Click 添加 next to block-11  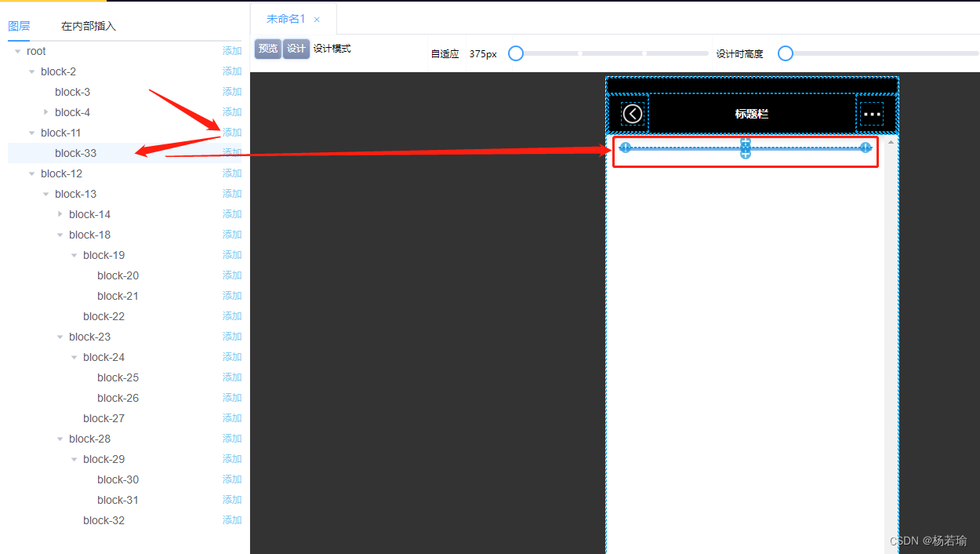point(232,133)
